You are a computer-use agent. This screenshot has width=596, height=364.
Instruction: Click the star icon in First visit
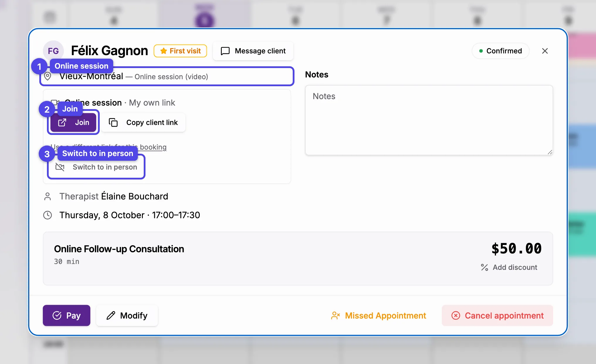point(164,51)
